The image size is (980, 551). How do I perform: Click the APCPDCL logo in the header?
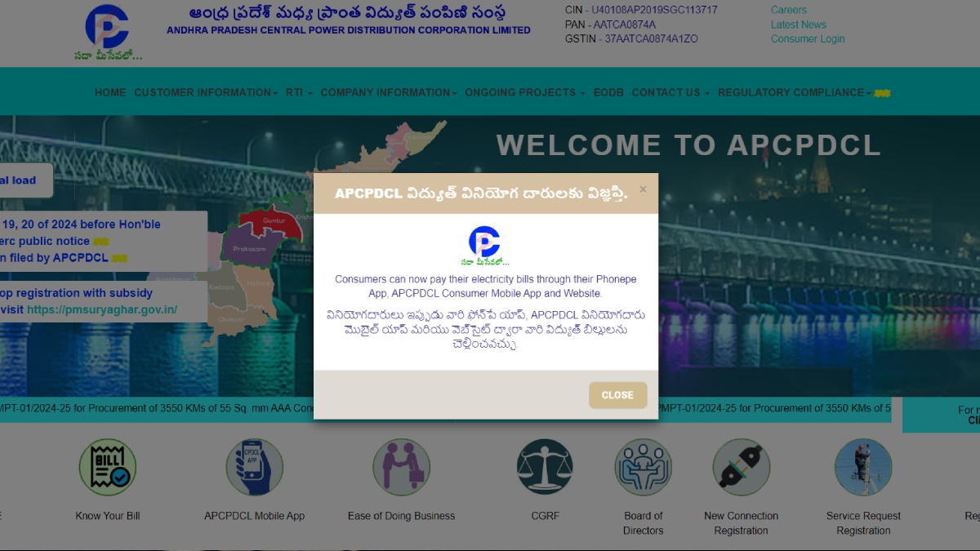(107, 27)
